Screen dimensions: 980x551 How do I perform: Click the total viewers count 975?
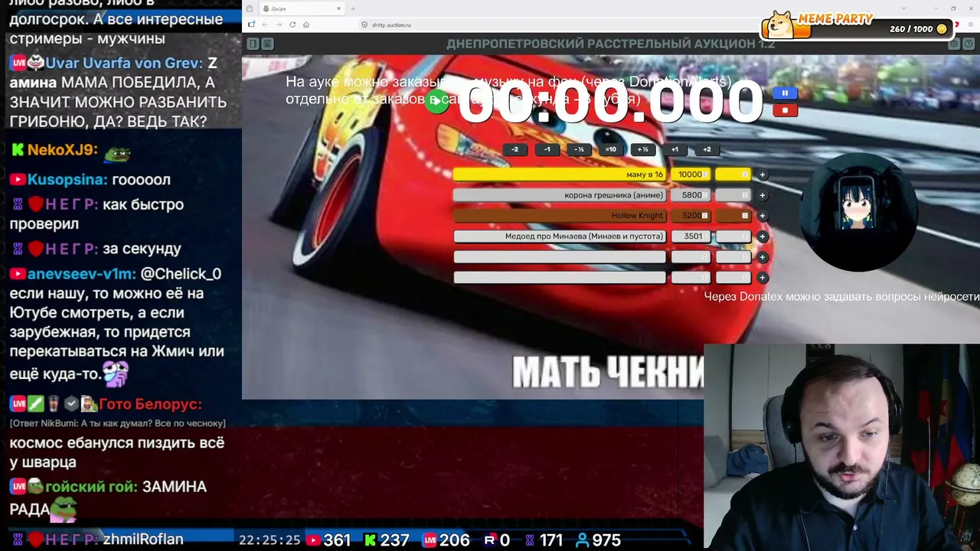598,540
